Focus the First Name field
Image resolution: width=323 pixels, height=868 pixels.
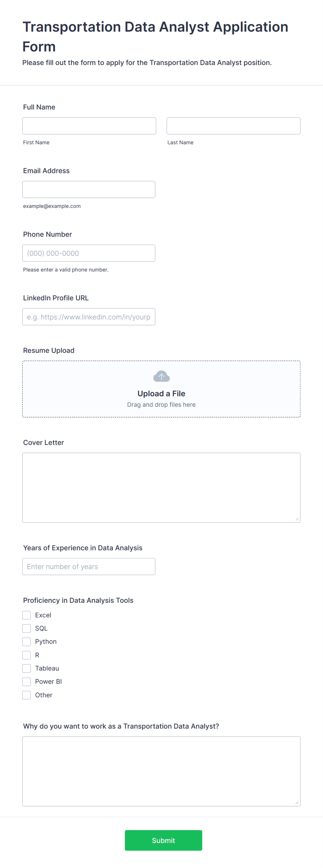point(89,126)
